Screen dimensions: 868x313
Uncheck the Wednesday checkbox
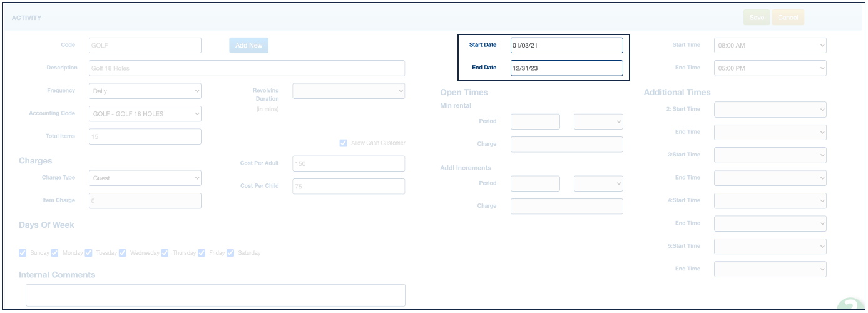tap(122, 253)
